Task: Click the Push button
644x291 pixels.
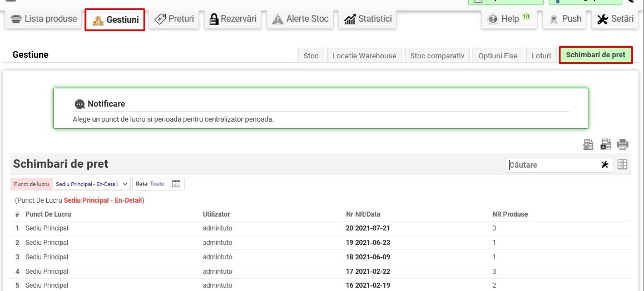Action: 566,19
